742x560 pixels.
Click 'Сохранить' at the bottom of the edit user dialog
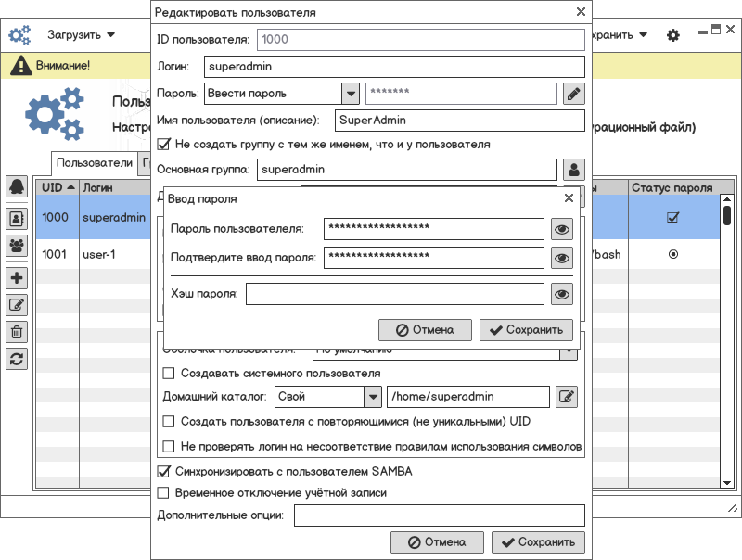click(x=538, y=542)
